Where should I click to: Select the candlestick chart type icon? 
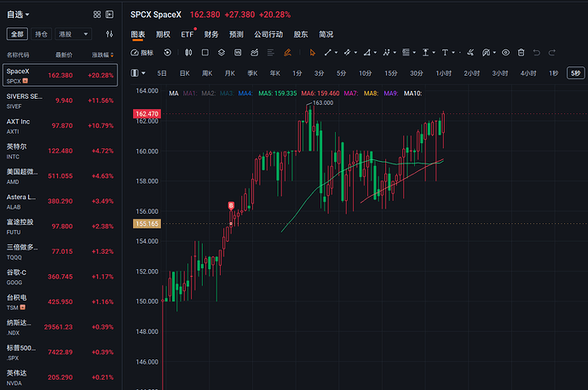[188, 53]
